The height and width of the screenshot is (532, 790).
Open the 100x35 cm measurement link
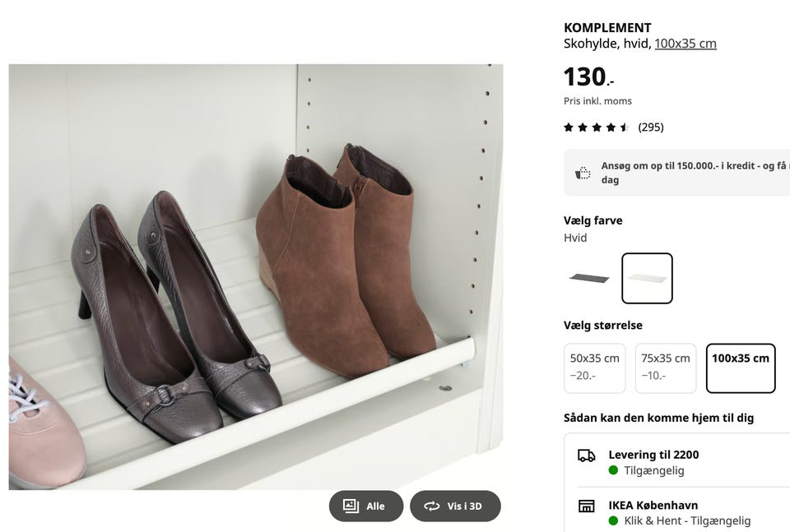pos(685,44)
